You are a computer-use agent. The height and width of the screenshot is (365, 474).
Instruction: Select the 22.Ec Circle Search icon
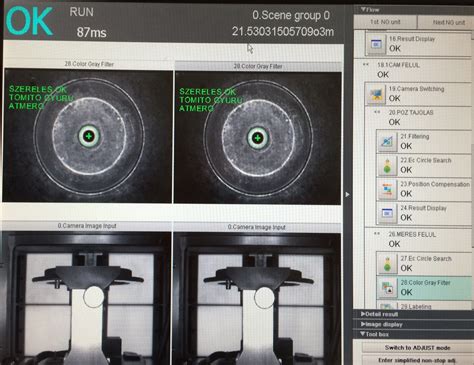[x=387, y=166]
